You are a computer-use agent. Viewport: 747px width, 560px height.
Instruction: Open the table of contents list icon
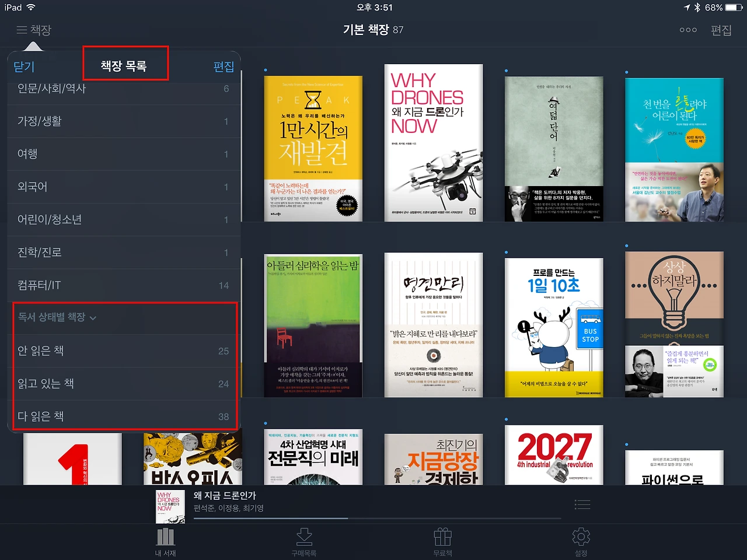pyautogui.click(x=582, y=505)
